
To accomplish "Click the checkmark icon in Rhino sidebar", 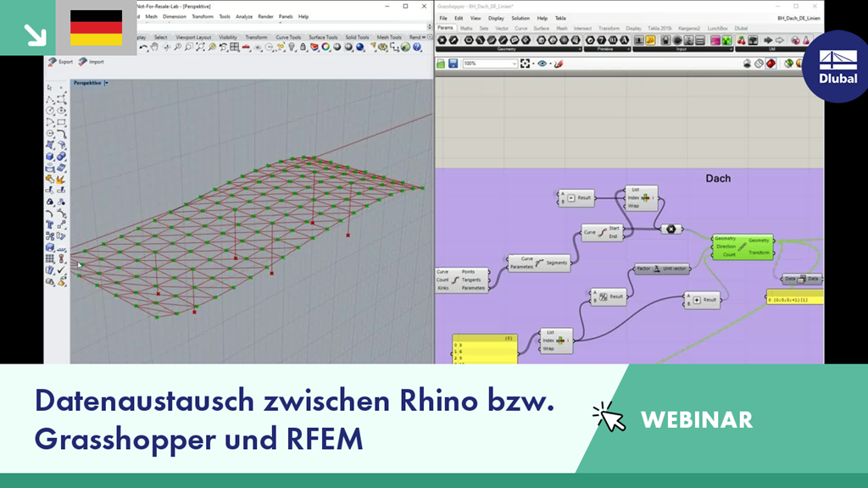I will click(61, 270).
